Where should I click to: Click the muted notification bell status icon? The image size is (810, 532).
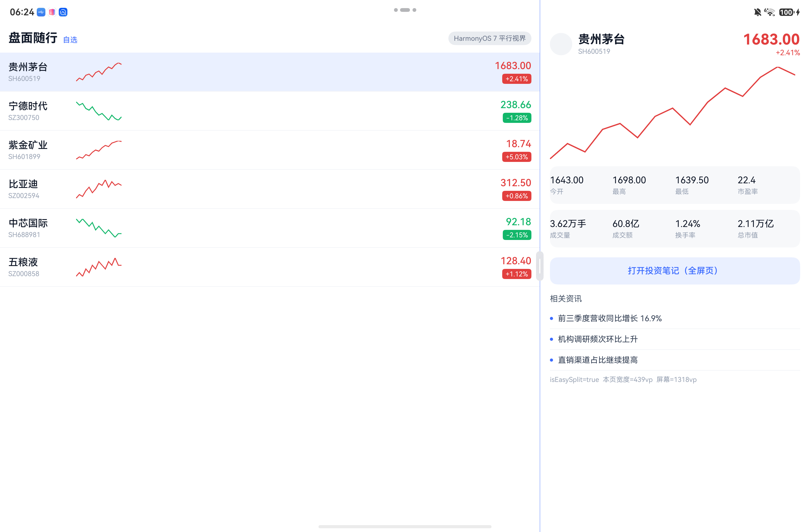(757, 12)
